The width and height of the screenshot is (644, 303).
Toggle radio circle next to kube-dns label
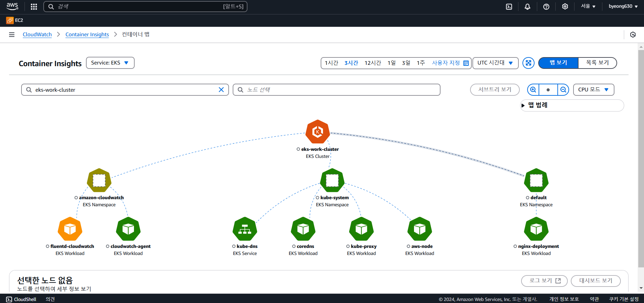click(234, 247)
